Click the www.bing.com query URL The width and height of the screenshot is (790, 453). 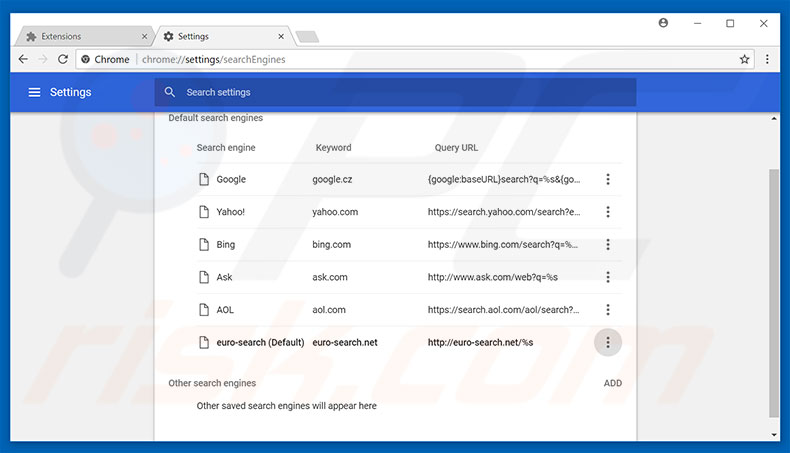pos(503,244)
